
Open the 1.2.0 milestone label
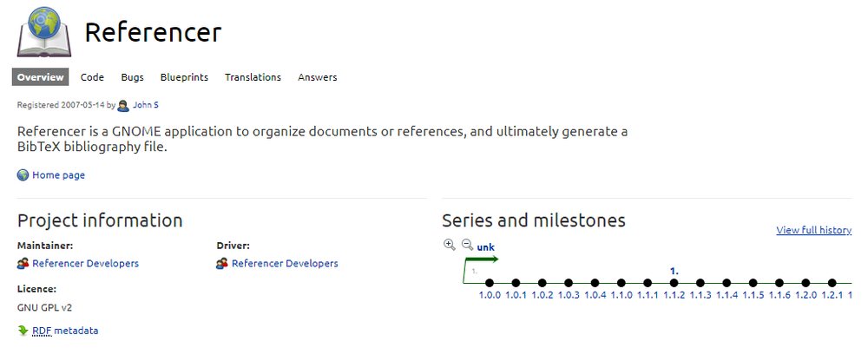[806, 295]
